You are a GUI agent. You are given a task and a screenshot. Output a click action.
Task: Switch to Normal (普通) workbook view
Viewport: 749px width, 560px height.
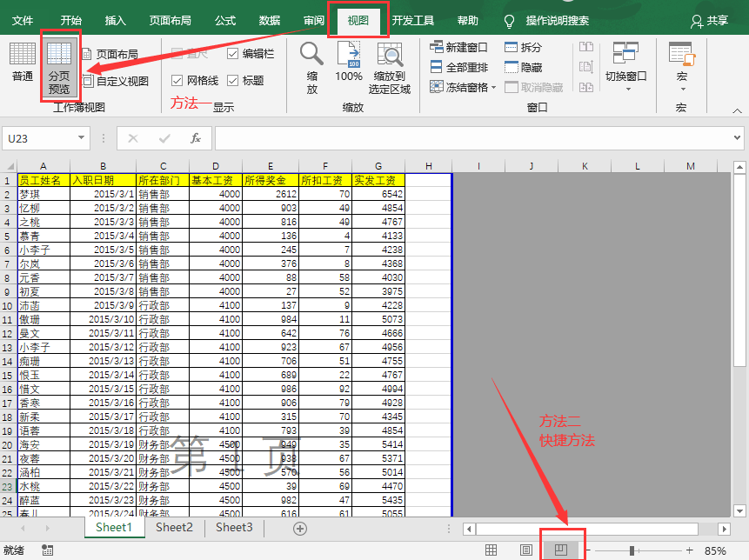tap(23, 63)
